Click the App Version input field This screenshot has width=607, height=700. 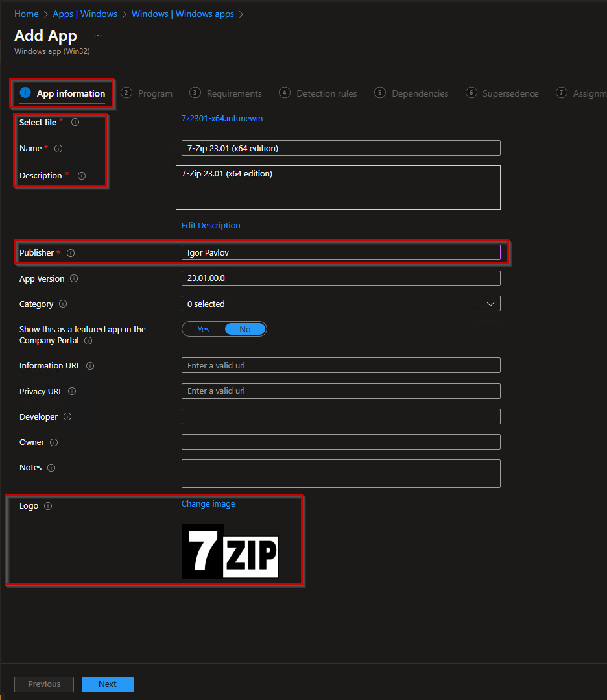tap(341, 278)
